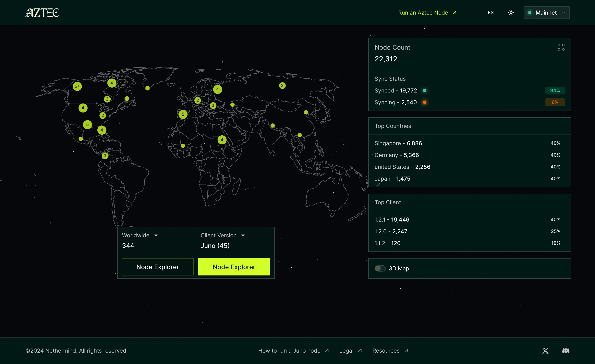Open the Resources footer link

390,350
